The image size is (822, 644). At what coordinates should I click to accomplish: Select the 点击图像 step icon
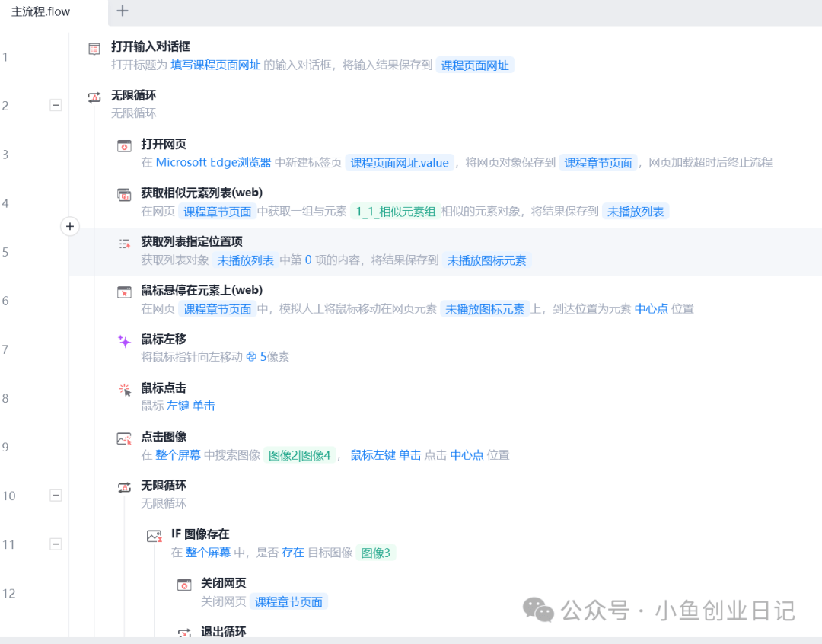pyautogui.click(x=124, y=438)
